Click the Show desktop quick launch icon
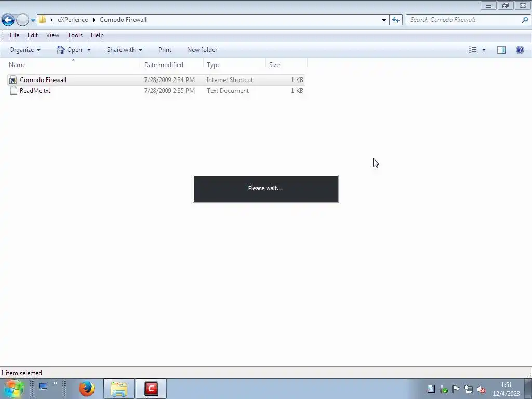Viewport: 532px width, 399px height. 43,387
